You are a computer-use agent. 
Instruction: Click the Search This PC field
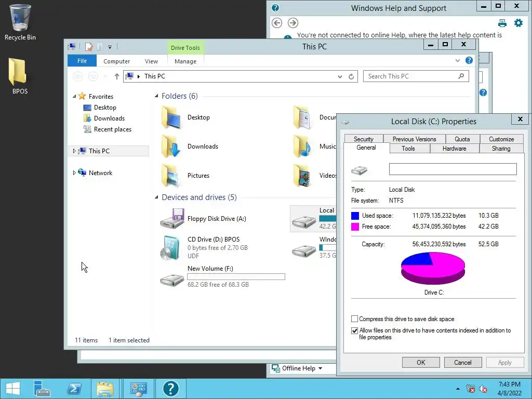(x=416, y=76)
